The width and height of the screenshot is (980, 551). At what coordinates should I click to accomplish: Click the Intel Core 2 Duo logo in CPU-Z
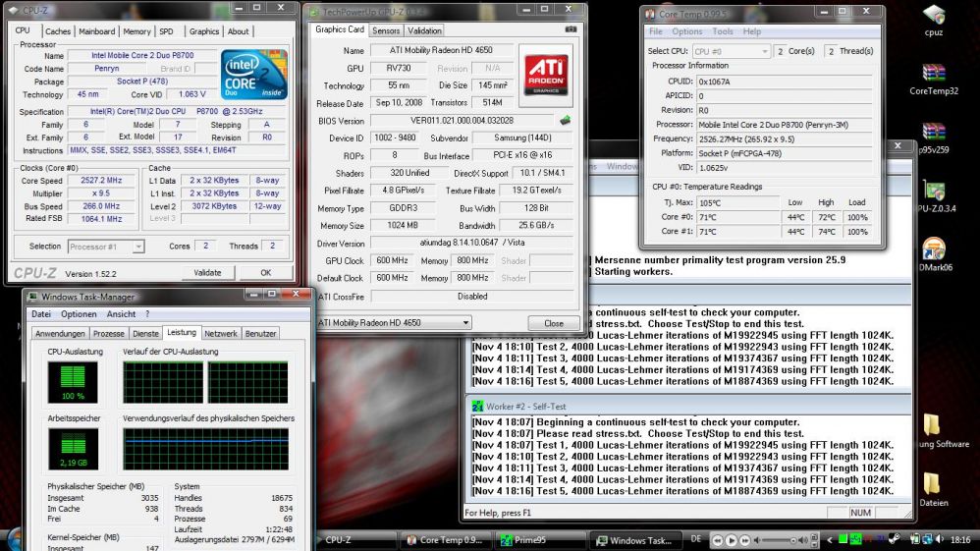[x=253, y=75]
